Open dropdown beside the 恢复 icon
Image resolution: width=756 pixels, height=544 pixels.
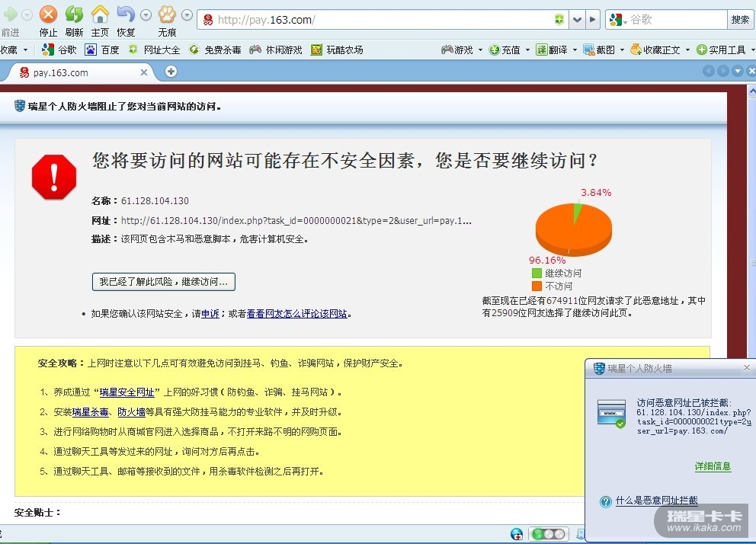[146, 15]
